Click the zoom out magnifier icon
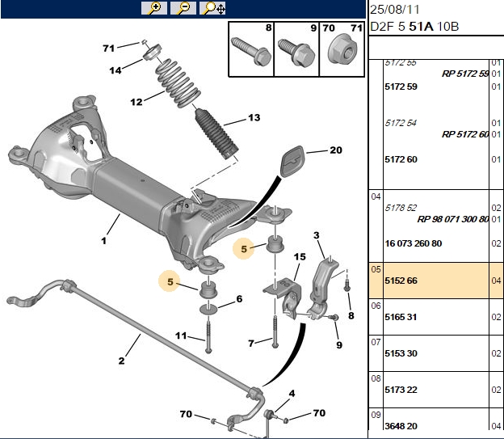 coord(183,8)
